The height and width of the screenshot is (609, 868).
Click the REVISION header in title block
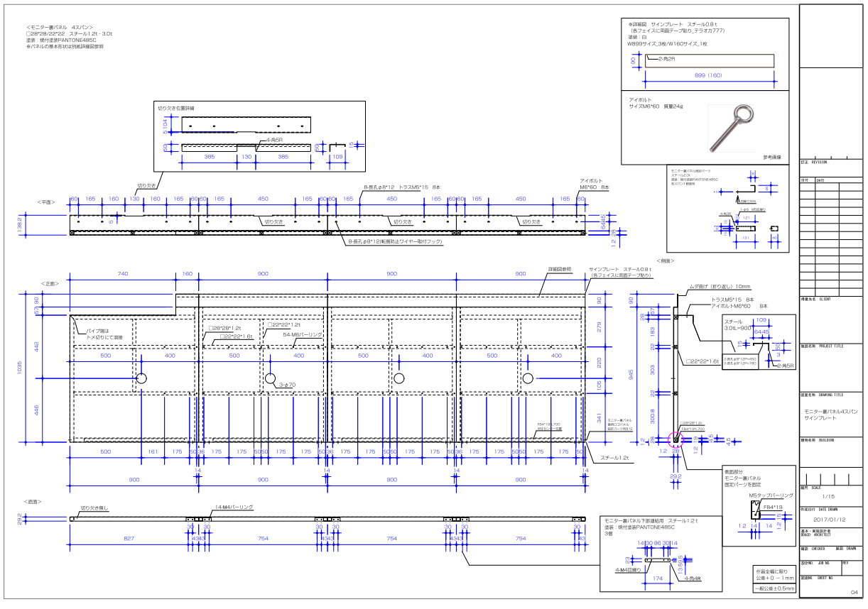[819, 162]
